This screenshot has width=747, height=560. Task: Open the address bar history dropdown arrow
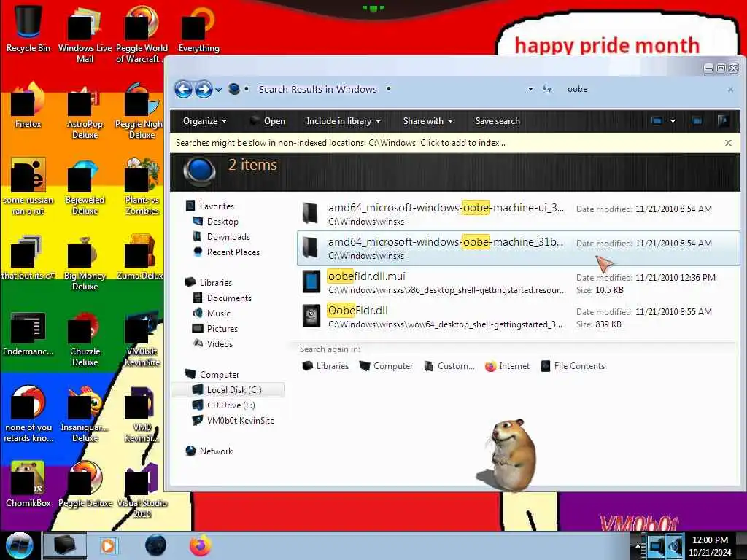530,89
